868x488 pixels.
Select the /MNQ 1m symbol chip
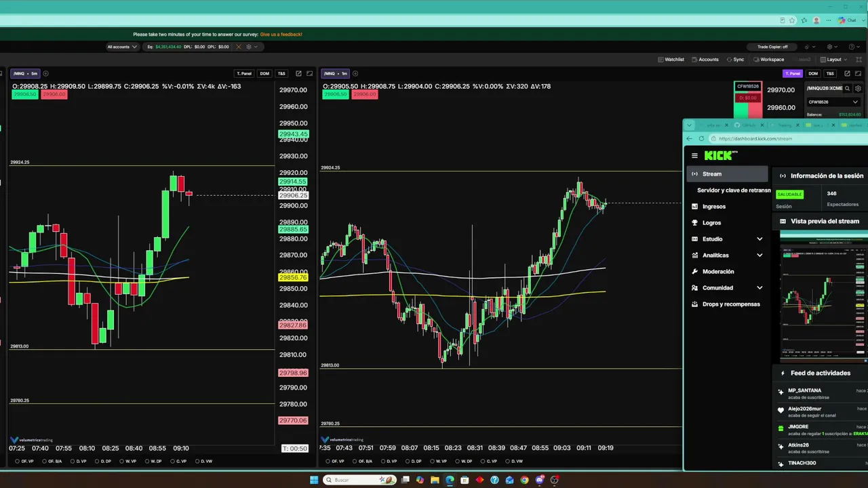[x=336, y=73]
